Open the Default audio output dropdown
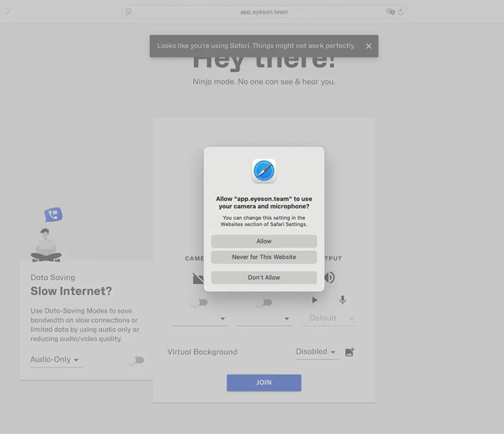This screenshot has height=434, width=504. click(329, 318)
